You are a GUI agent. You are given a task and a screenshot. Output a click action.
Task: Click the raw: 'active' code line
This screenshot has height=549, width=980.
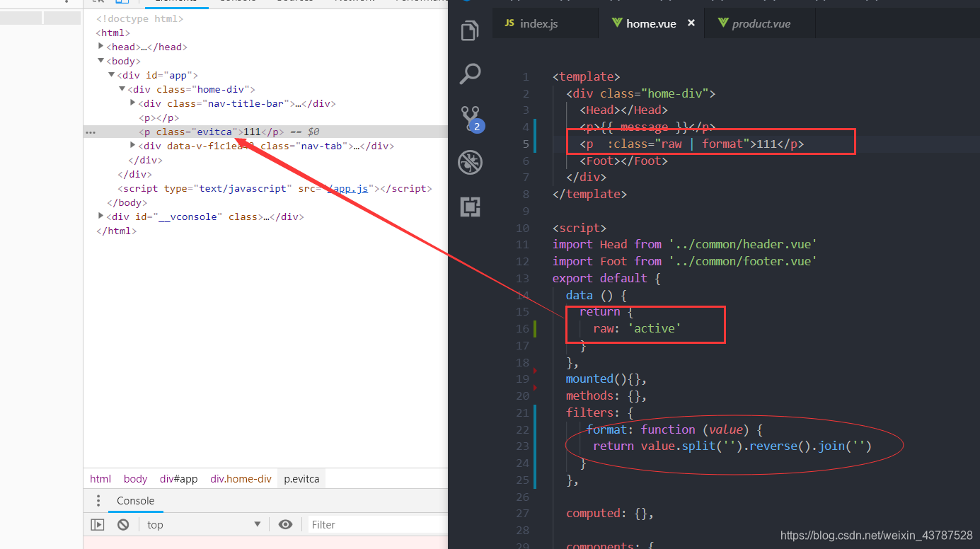click(637, 328)
